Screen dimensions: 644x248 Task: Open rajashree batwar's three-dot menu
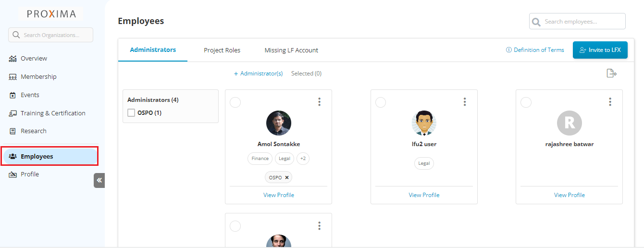(610, 102)
